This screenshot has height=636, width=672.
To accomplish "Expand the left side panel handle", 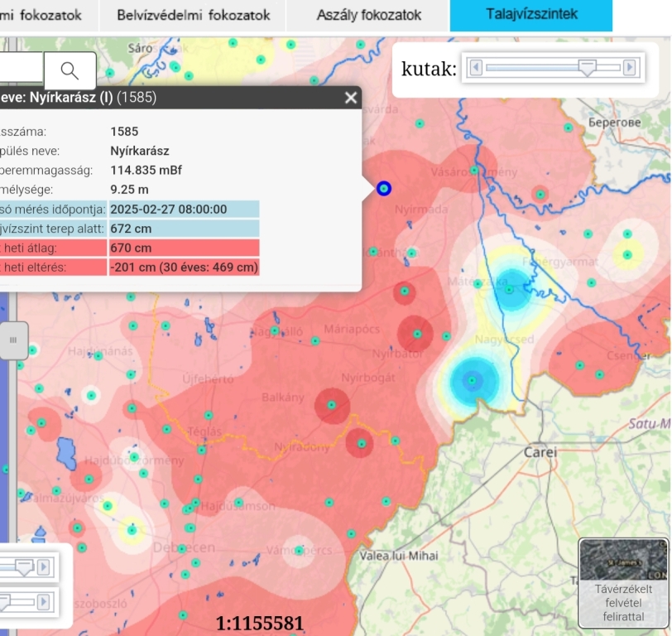I will (x=13, y=340).
